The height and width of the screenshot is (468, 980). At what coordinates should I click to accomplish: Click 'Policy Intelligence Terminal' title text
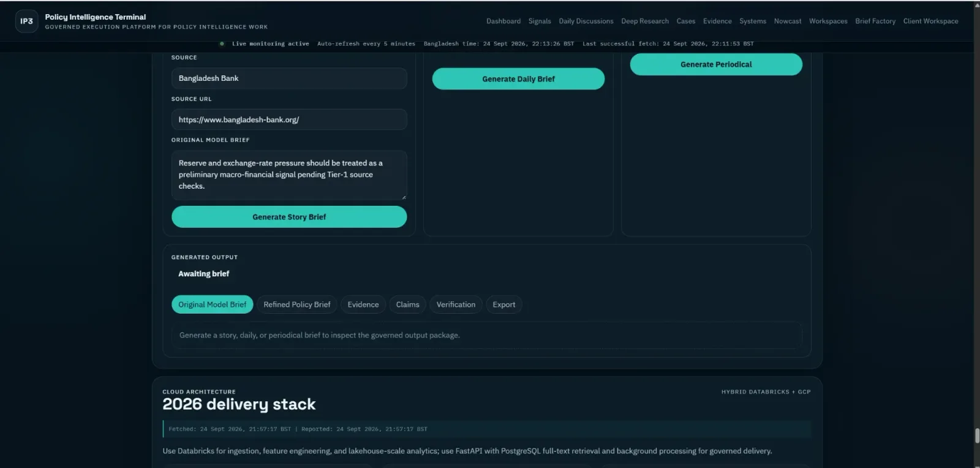pos(96,17)
